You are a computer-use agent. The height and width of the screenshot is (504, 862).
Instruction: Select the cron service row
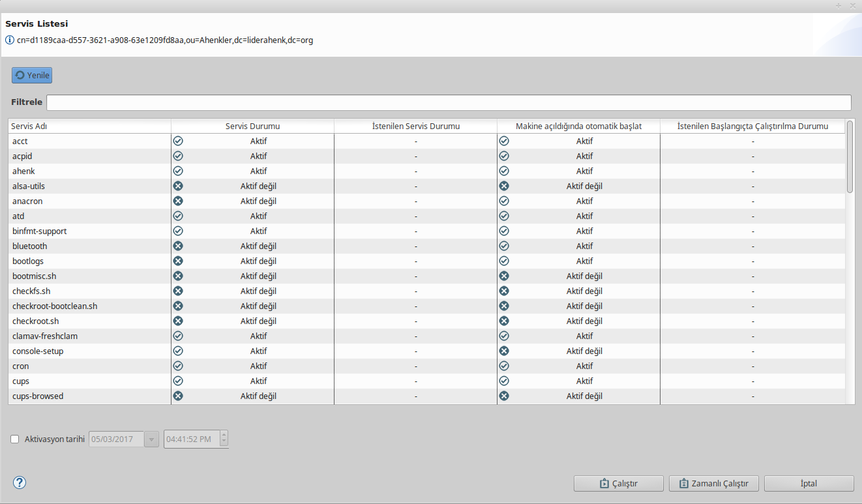426,366
